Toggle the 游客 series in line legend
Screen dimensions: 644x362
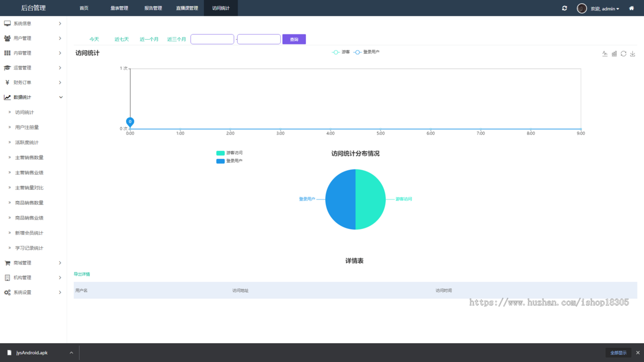341,52
